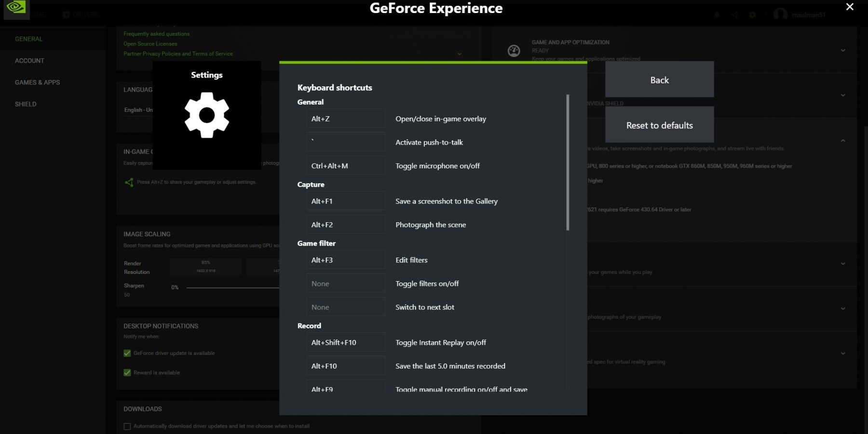Edit the Alt+Shift+F10 Instant Replay shortcut field
Screen dimensions: 868x434
[346, 342]
